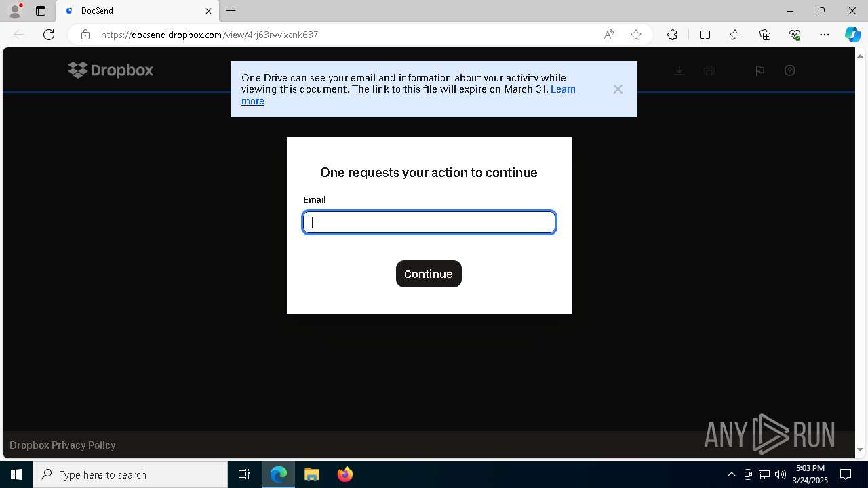Open the help question mark icon

789,70
